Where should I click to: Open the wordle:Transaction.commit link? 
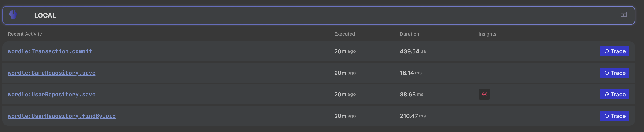point(50,51)
